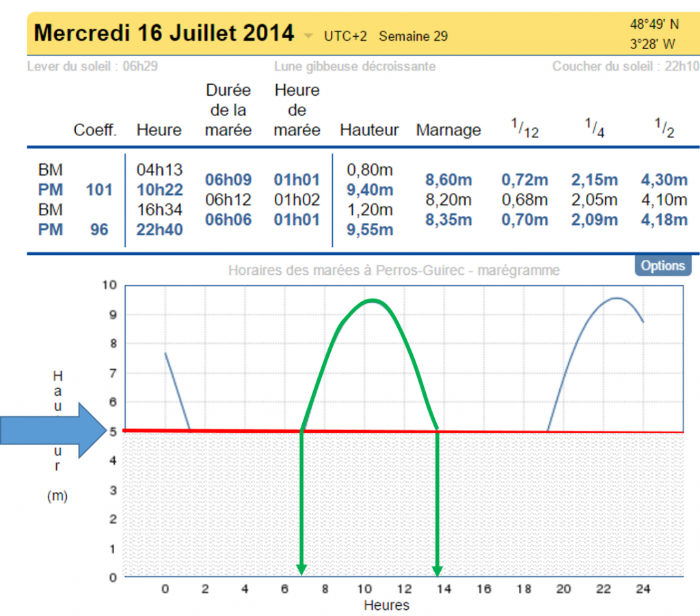Select the longitude 3°28' W
The image size is (700, 616).
click(x=653, y=44)
